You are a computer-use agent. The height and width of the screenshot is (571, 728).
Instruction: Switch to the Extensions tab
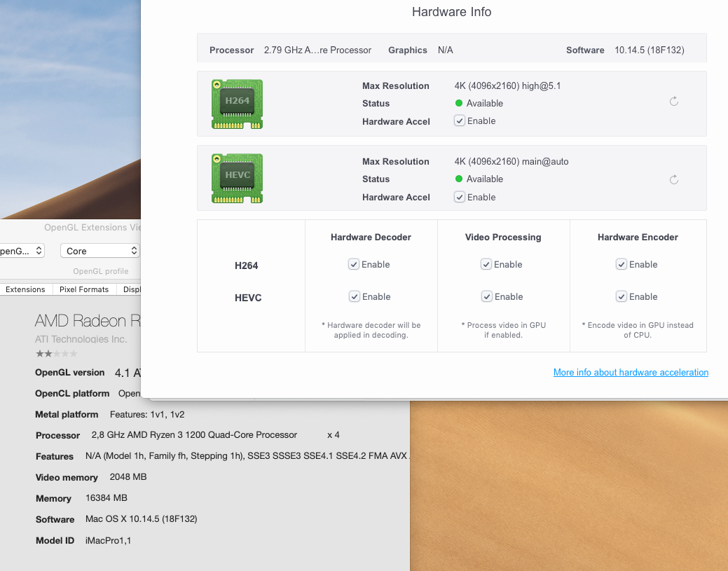coord(25,289)
